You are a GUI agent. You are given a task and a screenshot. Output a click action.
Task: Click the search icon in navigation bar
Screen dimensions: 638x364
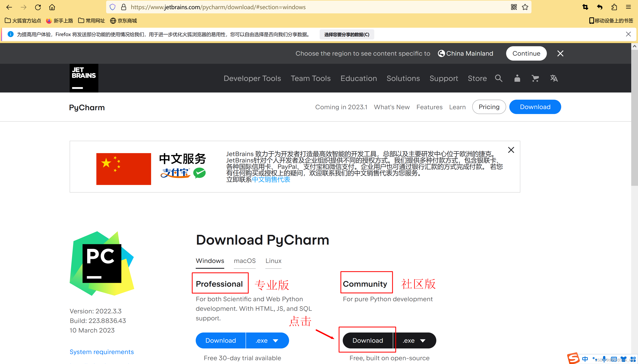[x=499, y=78]
